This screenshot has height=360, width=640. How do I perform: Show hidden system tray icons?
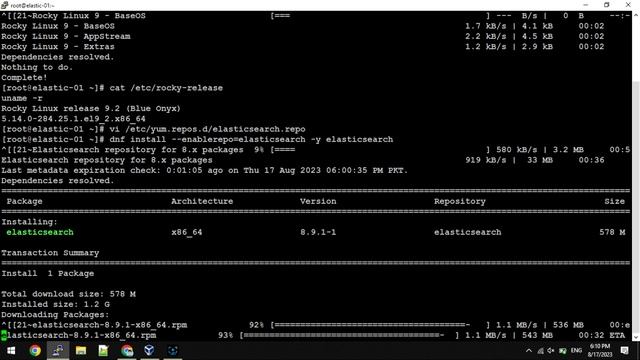529,351
